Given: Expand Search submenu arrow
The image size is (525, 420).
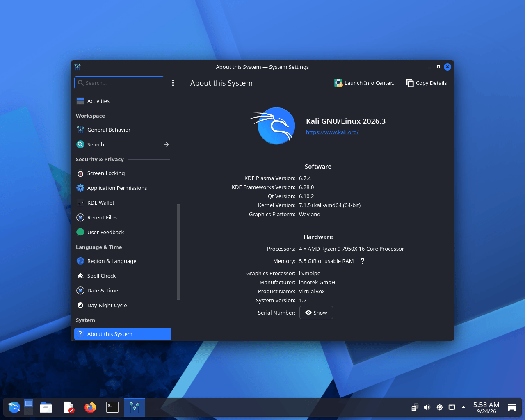Looking at the screenshot, I should pyautogui.click(x=166, y=144).
